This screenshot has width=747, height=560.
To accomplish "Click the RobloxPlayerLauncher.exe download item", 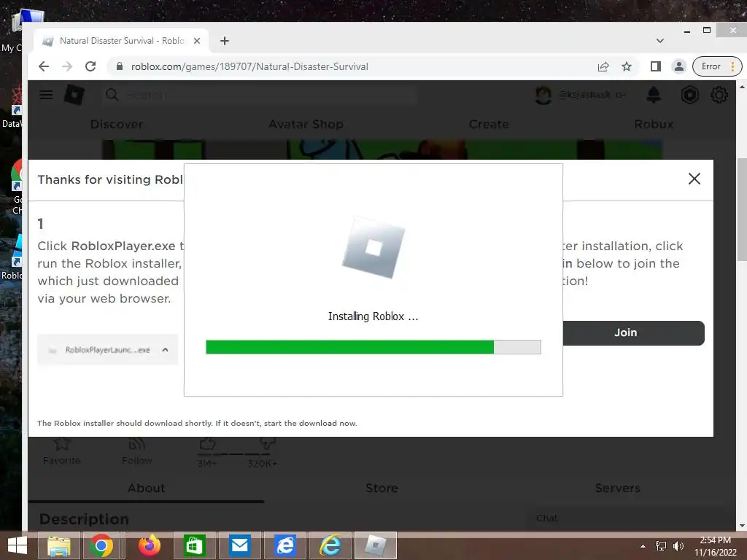I will pos(108,350).
